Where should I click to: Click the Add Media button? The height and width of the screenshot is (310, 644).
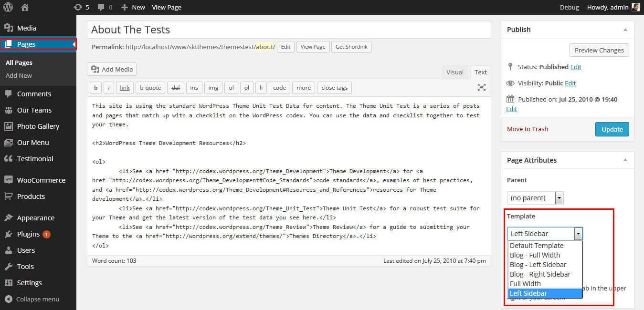112,69
